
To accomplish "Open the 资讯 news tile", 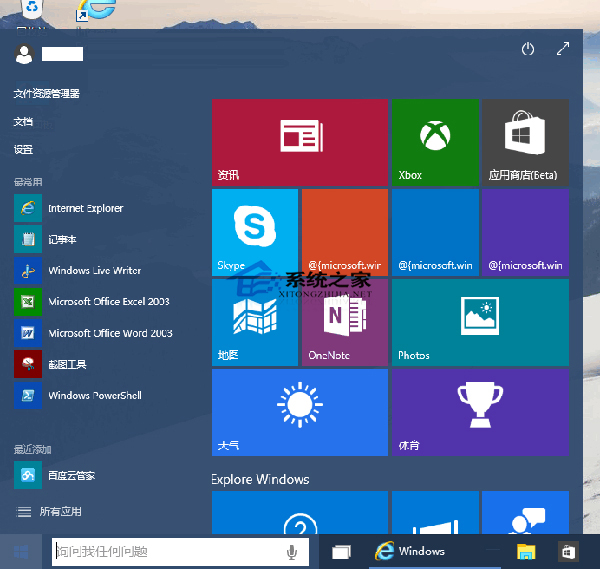I will [x=300, y=142].
